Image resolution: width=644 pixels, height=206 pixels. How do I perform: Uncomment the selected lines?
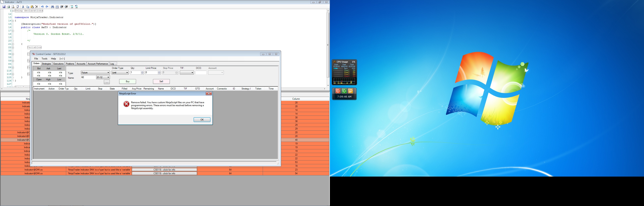click(x=76, y=7)
